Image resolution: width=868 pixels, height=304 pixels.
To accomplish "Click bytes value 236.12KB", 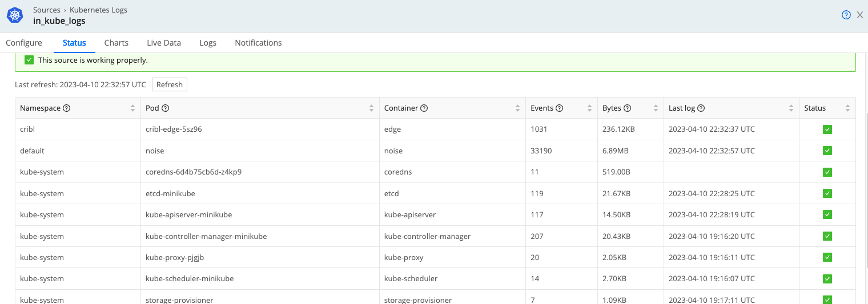I will (618, 129).
